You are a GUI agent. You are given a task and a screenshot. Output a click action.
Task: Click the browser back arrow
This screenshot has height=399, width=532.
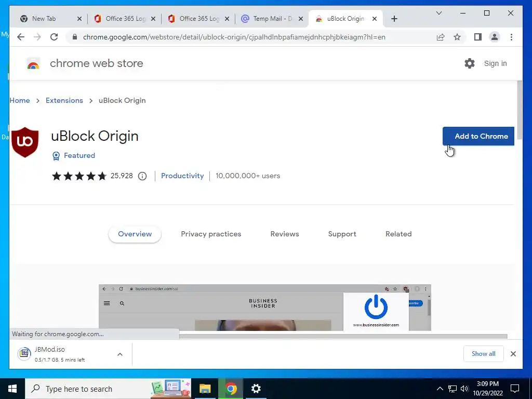click(x=21, y=37)
